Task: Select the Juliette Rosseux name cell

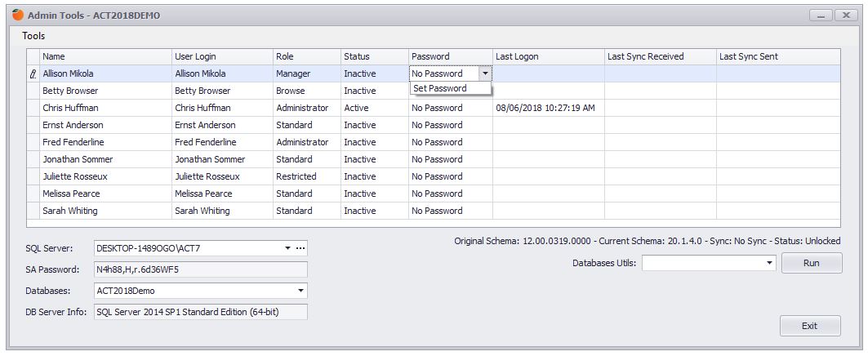Action: [105, 176]
